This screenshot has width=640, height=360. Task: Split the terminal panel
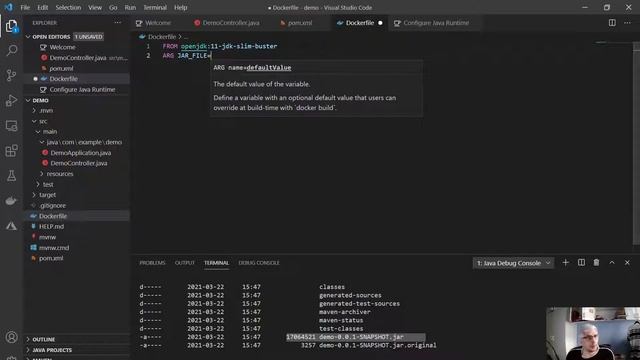pos(581,263)
